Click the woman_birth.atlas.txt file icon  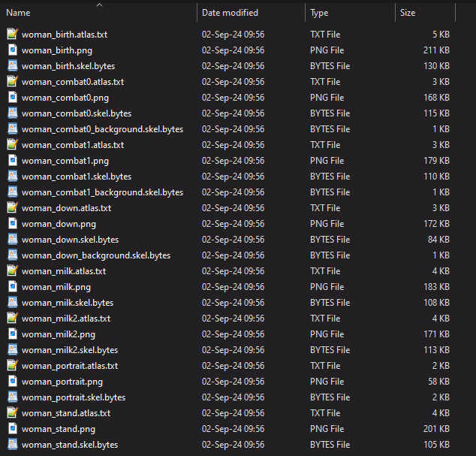pyautogui.click(x=12, y=35)
